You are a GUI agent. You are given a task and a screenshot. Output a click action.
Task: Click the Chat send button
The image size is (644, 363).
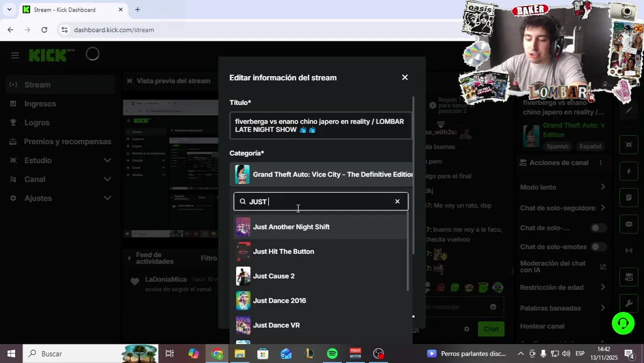point(491,329)
